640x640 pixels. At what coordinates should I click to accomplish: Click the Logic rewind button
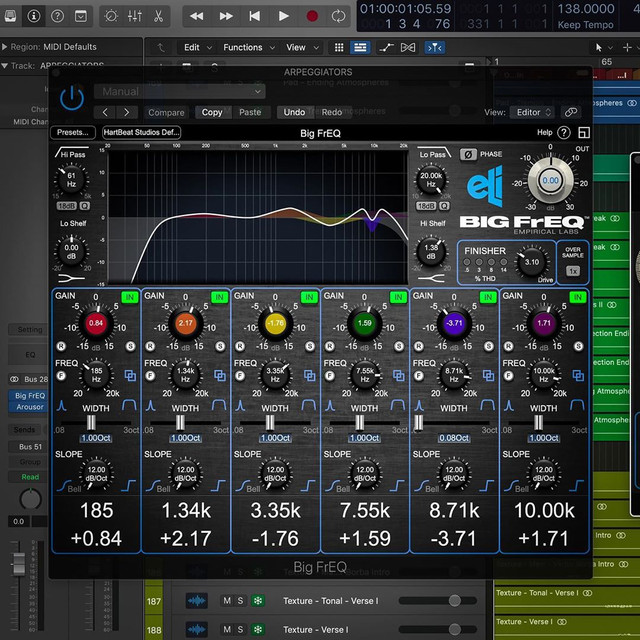point(196,16)
